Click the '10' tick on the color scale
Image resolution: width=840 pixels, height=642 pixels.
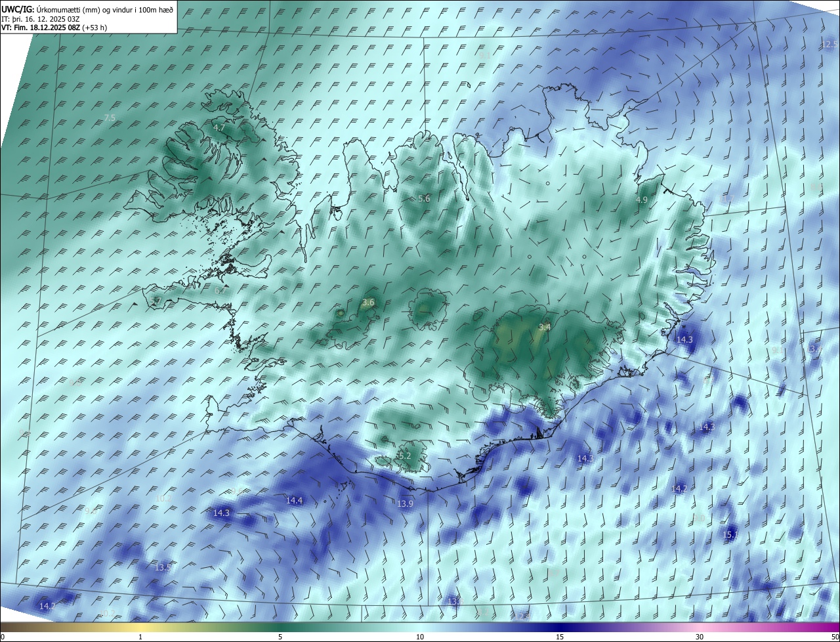pos(420,637)
